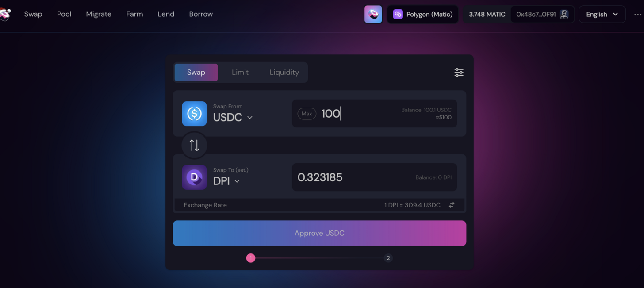Open the three-dot more menu
This screenshot has width=644, height=288.
pyautogui.click(x=637, y=15)
